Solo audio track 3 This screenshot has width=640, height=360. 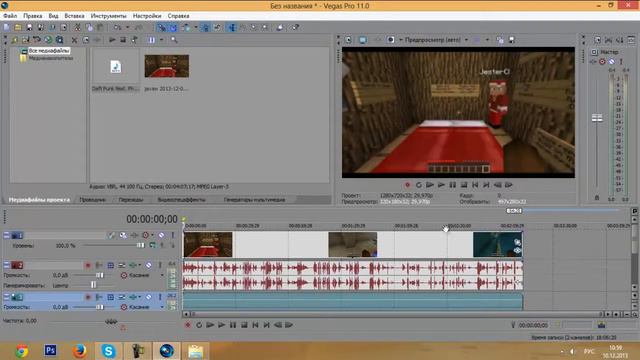(160, 297)
